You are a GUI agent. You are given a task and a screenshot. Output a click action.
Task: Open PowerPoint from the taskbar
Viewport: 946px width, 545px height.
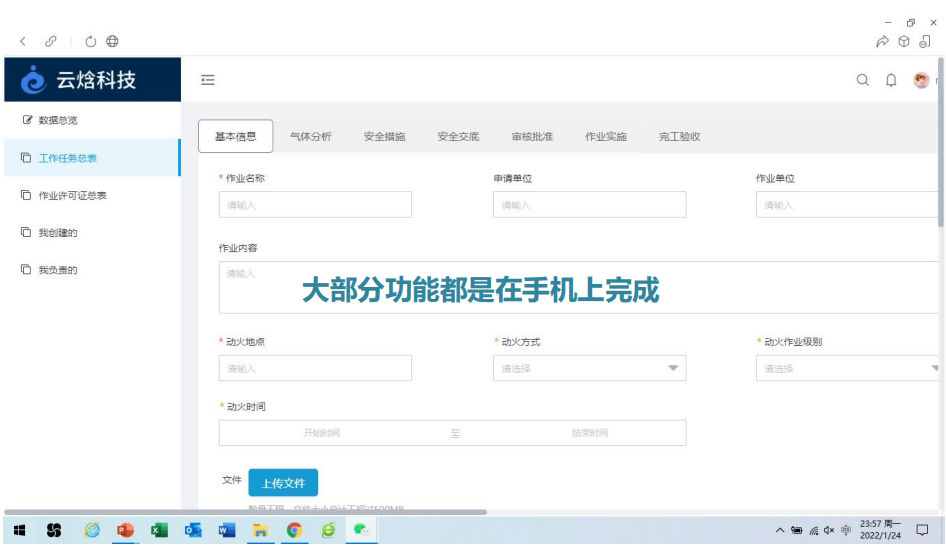coord(125,530)
